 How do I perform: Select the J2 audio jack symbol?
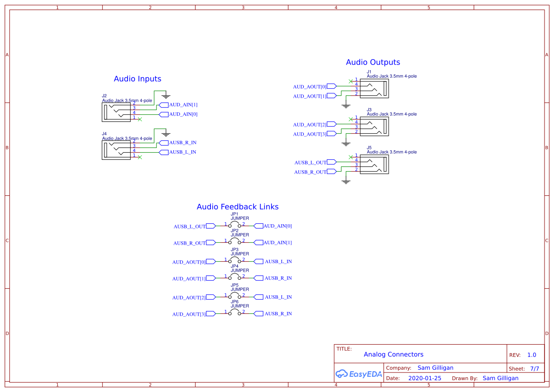click(116, 111)
